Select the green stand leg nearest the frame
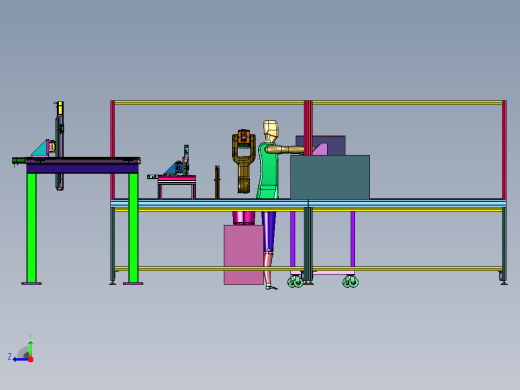Screen dimensions: 520x390 point(133,228)
